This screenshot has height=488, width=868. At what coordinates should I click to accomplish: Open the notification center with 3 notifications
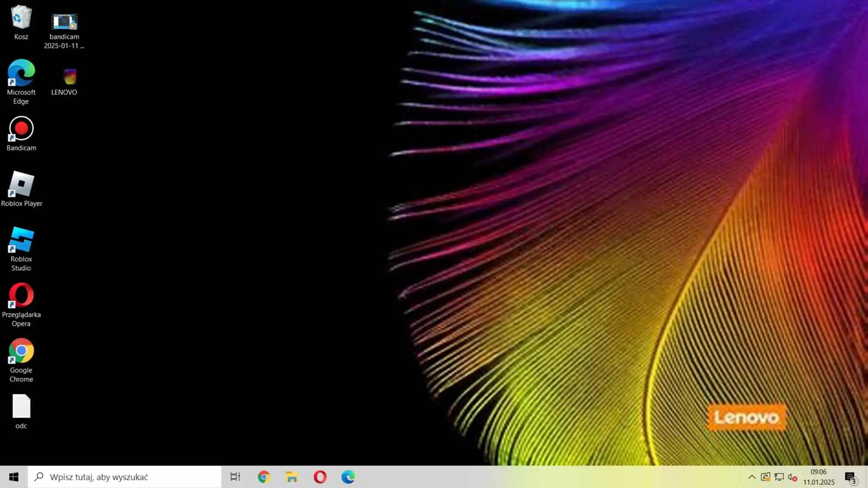pyautogui.click(x=850, y=477)
